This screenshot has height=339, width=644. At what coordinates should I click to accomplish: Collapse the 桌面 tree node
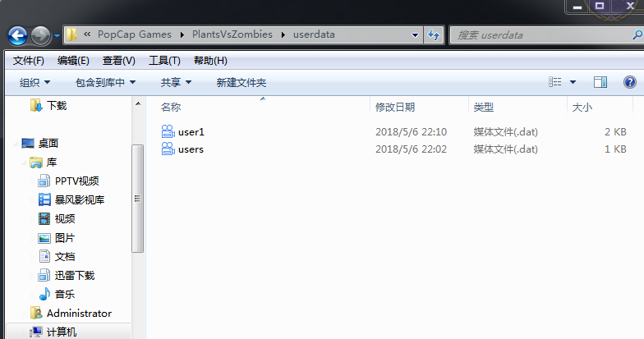[x=16, y=144]
